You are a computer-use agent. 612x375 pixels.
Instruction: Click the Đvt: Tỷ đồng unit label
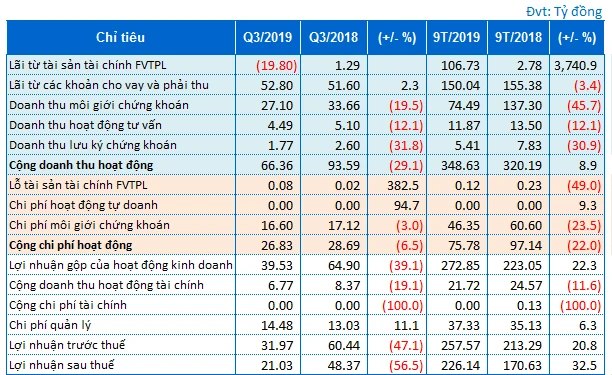point(564,11)
